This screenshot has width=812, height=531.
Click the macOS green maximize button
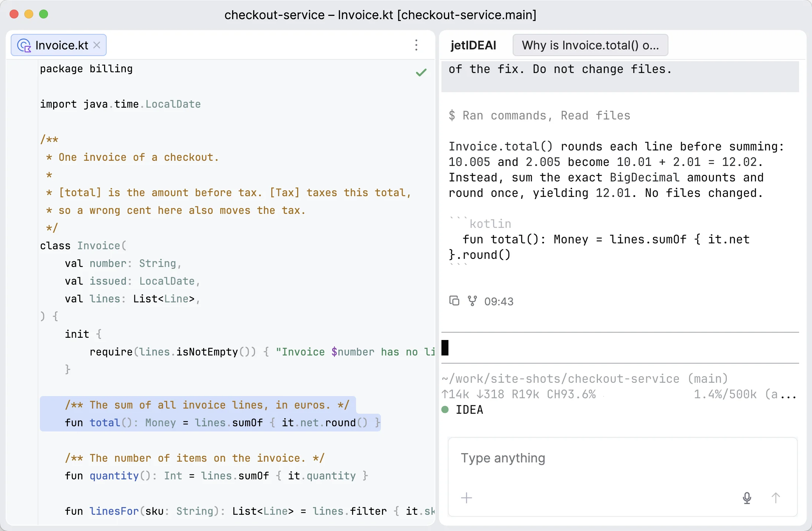44,14
